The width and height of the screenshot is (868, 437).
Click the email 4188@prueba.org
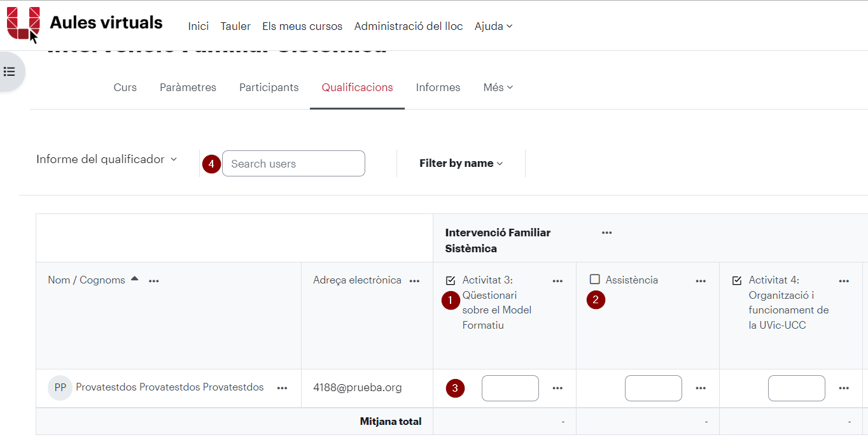tap(358, 387)
